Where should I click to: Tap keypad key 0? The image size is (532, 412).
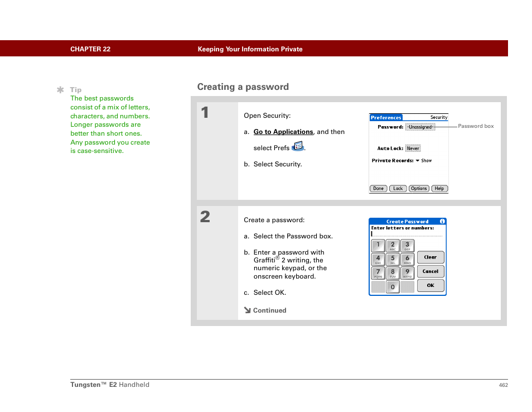click(x=393, y=286)
